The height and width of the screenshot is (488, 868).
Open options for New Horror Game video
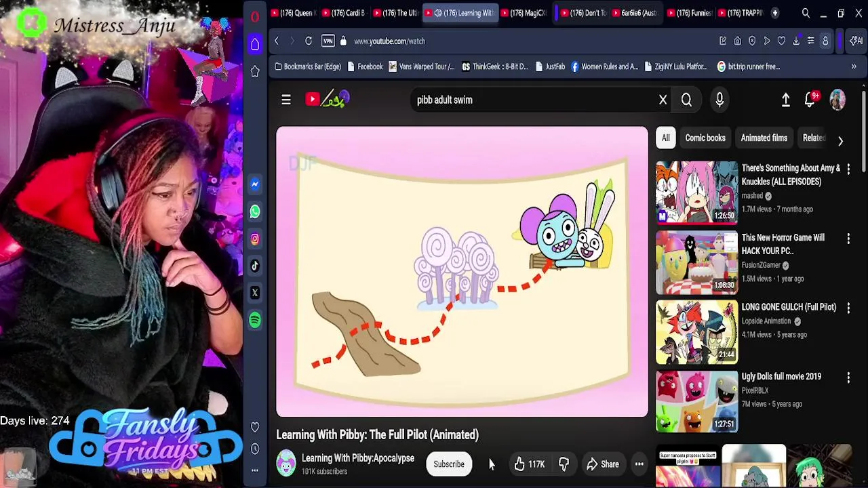pos(848,239)
